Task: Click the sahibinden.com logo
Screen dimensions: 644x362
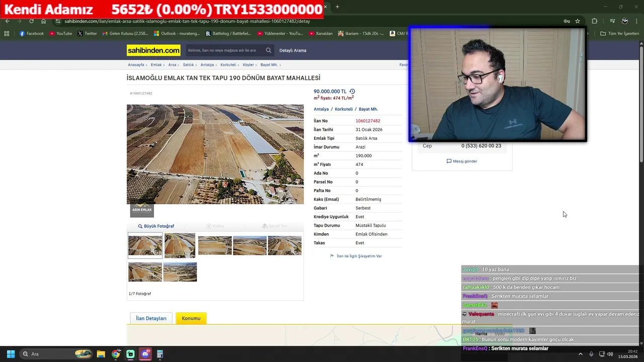Action: coord(153,50)
